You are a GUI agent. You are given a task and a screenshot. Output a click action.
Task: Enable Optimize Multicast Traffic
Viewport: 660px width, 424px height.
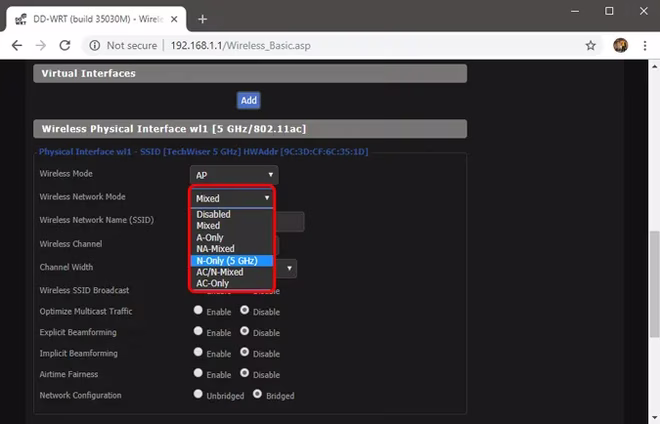click(x=198, y=310)
